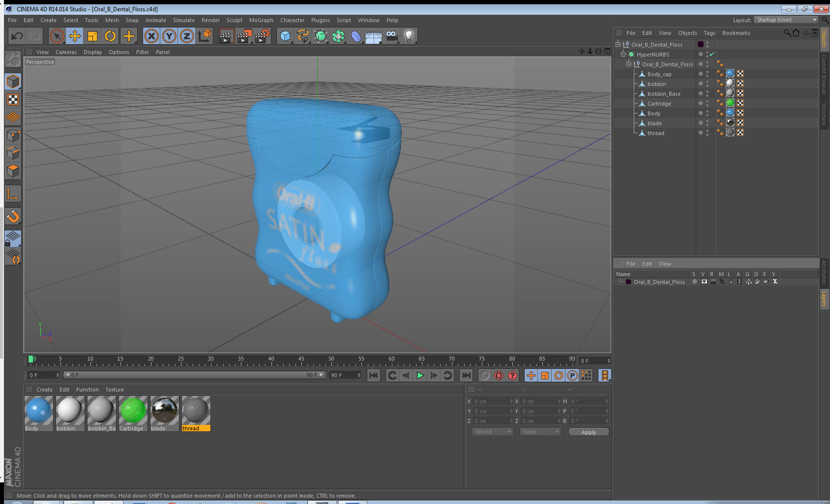The image size is (830, 504).
Task: Open the Plugins menu
Action: tap(321, 20)
